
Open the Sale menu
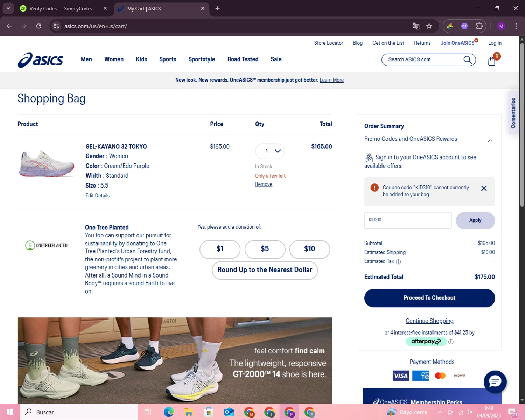click(276, 59)
